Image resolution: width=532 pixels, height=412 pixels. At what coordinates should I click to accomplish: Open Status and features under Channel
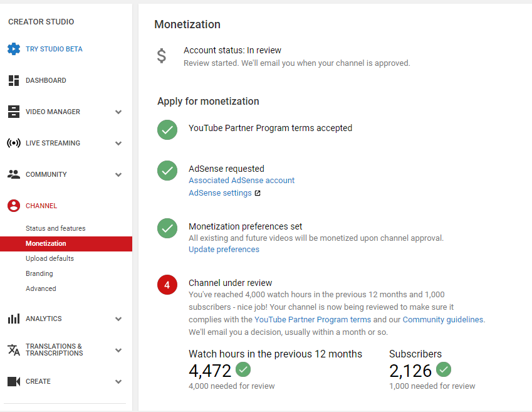point(56,228)
